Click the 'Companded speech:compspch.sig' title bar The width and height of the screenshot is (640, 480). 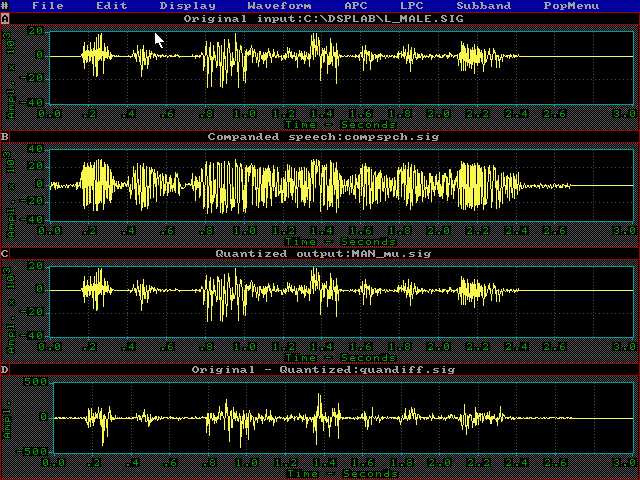click(x=324, y=136)
